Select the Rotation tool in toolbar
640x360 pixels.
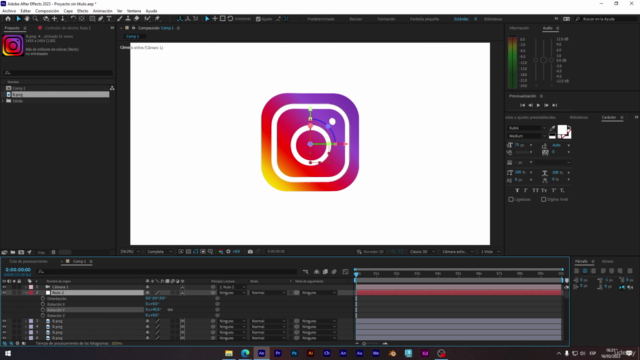pos(73,19)
